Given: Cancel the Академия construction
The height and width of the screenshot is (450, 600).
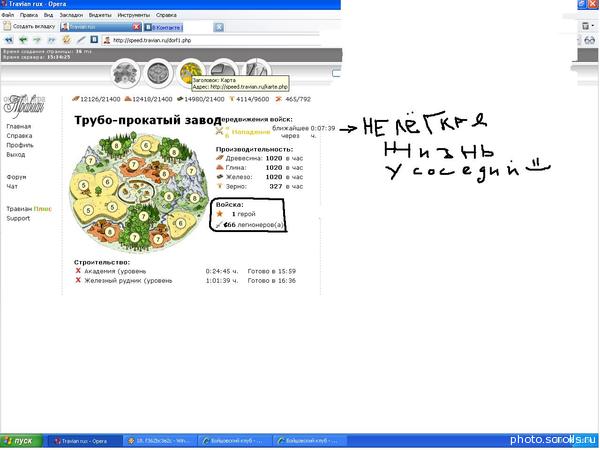Looking at the screenshot, I should point(78,271).
